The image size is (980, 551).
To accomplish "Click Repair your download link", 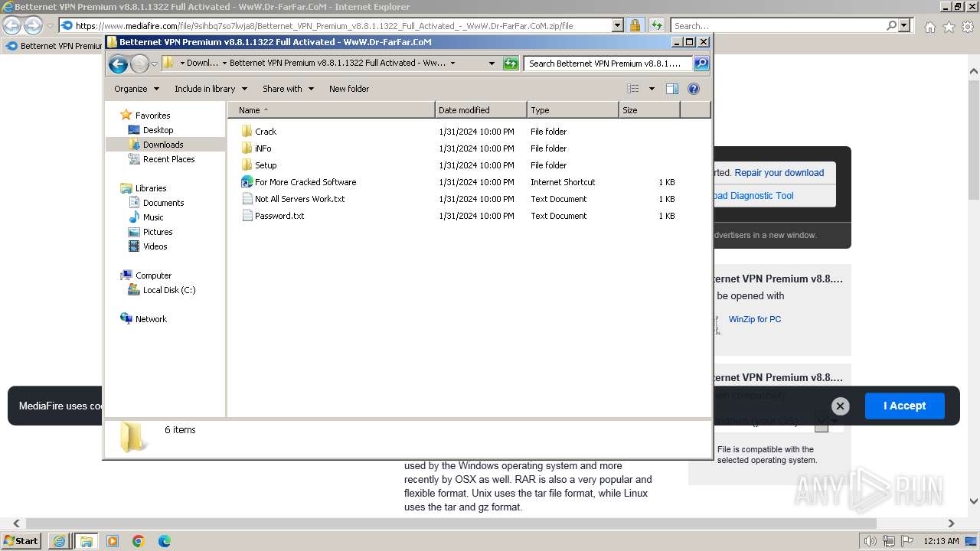I will coord(779,173).
